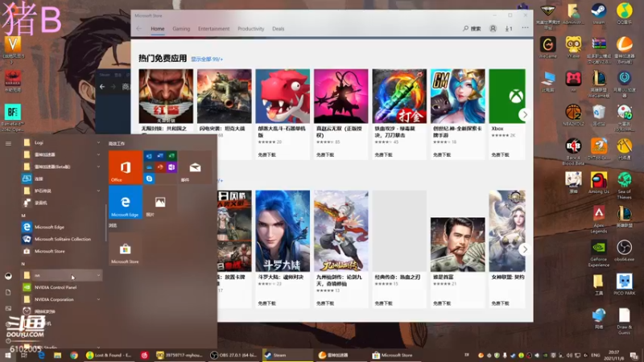
Task: Open the Store downloads indicator
Action: 509,28
